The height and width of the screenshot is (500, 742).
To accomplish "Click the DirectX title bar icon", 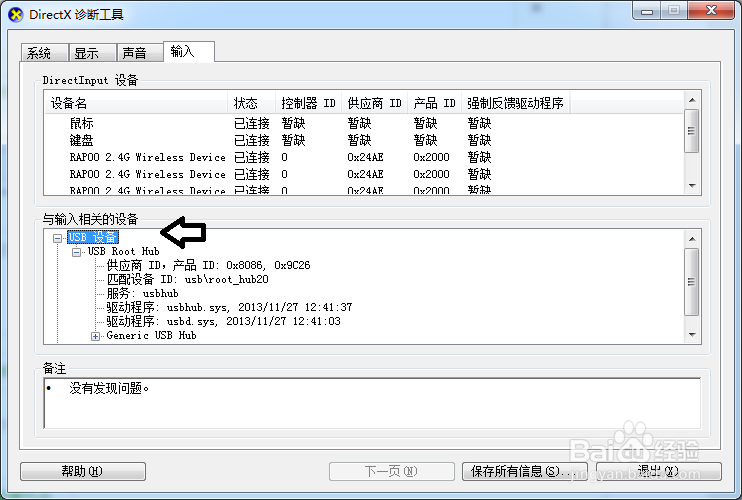I will (x=16, y=15).
